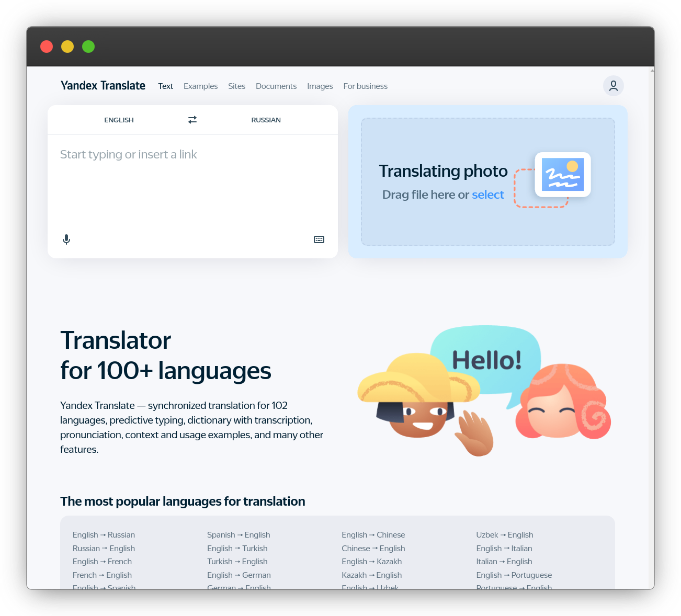Image resolution: width=681 pixels, height=616 pixels.
Task: Open the on-screen keyboard icon
Action: (x=319, y=239)
